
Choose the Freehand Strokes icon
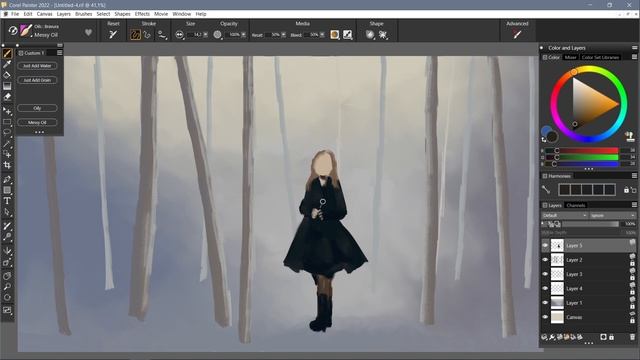(x=135, y=35)
